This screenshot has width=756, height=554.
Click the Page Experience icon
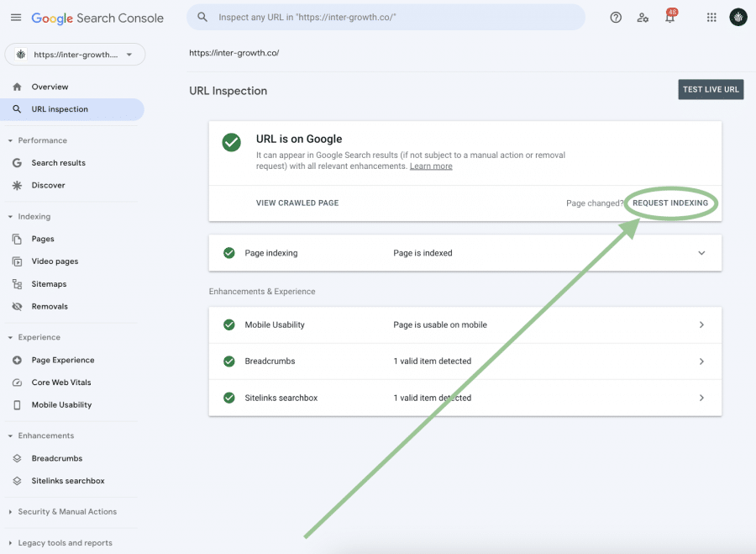(x=17, y=360)
